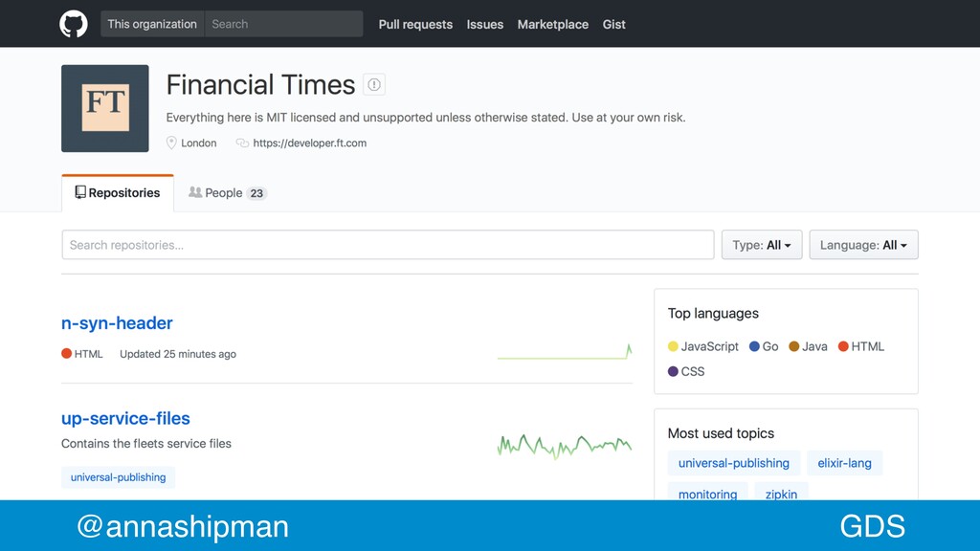Expand the Language: All dropdown
Screen dimensions: 980x551
(863, 245)
